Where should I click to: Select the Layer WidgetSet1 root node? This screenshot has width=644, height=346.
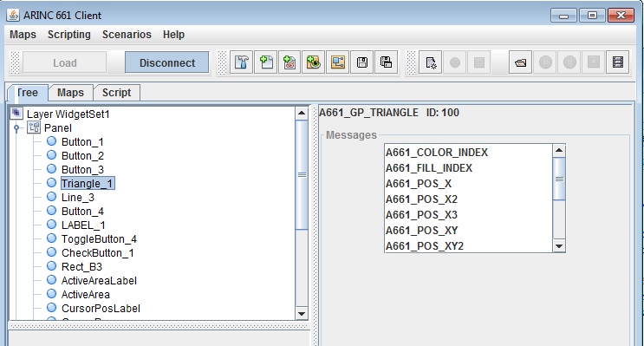68,114
